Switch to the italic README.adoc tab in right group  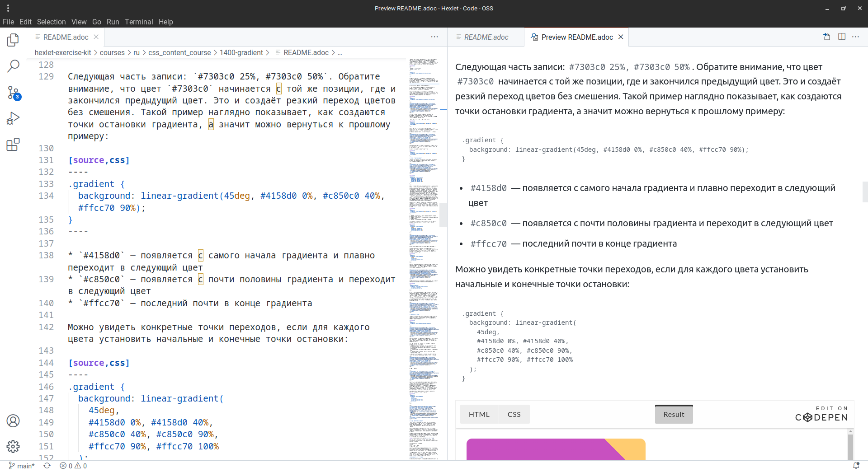[486, 37]
